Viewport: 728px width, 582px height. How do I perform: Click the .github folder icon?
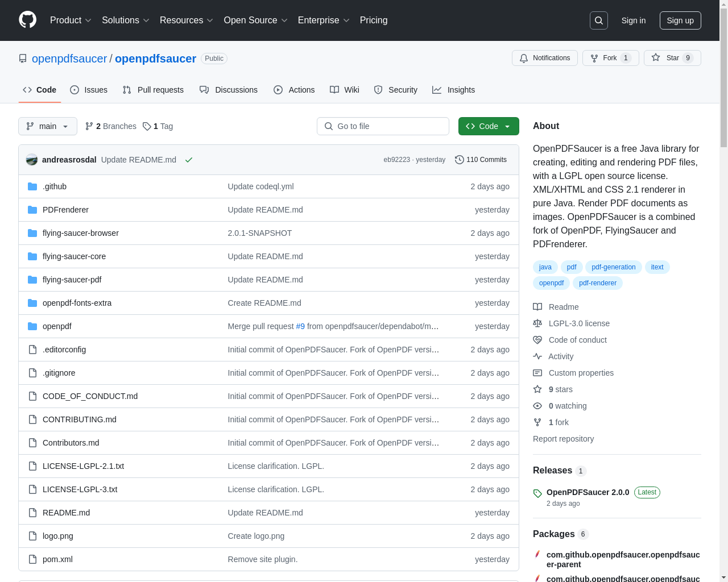tap(32, 186)
